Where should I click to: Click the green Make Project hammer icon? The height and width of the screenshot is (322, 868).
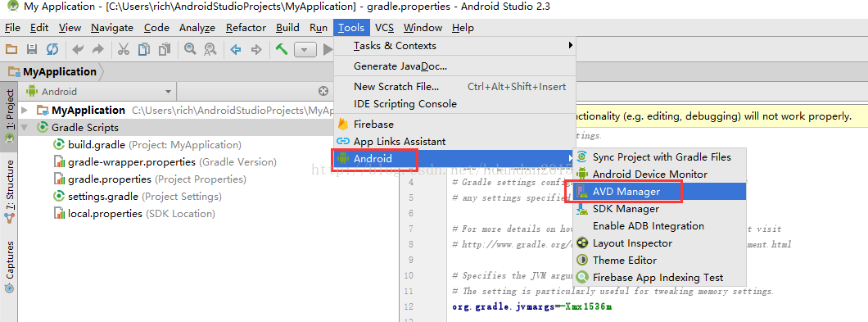coord(282,50)
